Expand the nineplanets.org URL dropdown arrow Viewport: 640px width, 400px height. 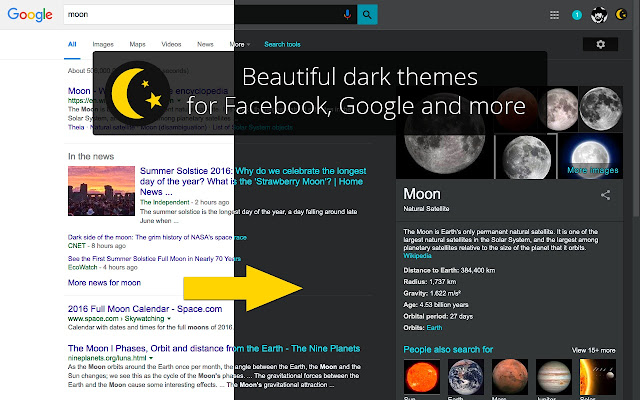151,358
